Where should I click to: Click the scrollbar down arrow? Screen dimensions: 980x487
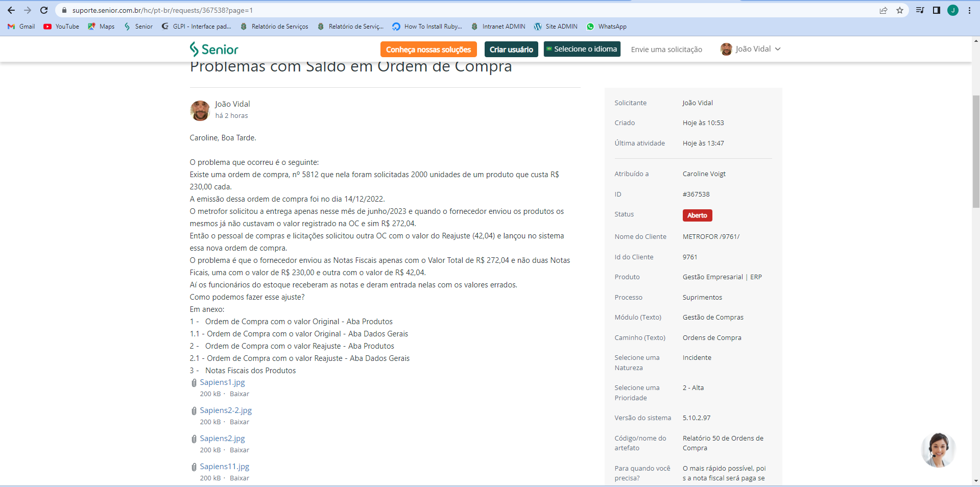976,480
